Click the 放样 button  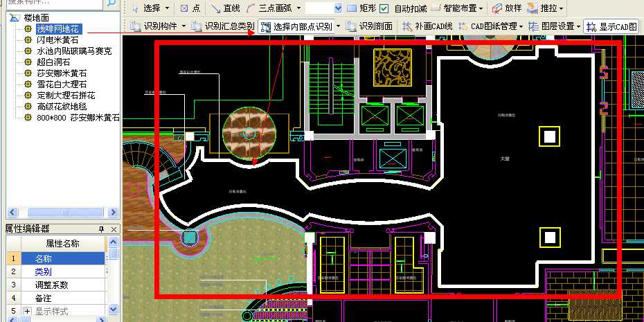[x=507, y=9]
